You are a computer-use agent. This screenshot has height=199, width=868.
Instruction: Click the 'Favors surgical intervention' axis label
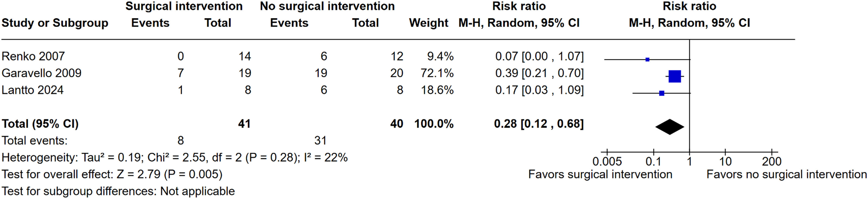(x=600, y=175)
